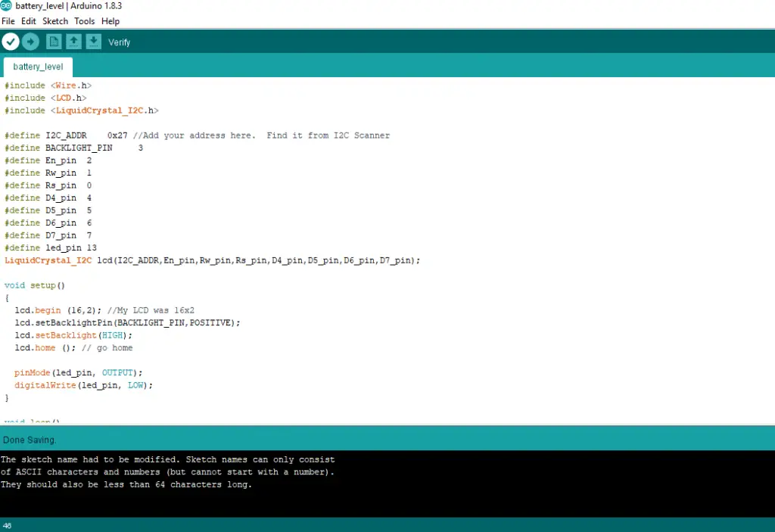The width and height of the screenshot is (775, 532).
Task: Click the Arduino logo in the title bar
Action: pos(6,6)
